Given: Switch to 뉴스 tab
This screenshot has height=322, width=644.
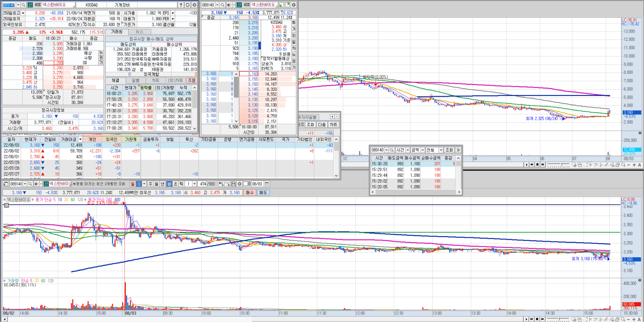Looking at the screenshot, I should [140, 32].
